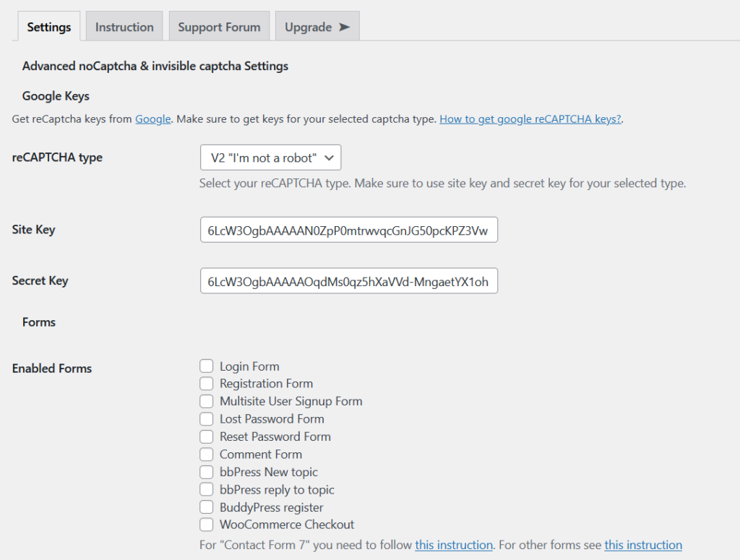The image size is (740, 560).
Task: Click 'Advanced noCaptcha & invisible captcha Settings' heading
Action: click(x=155, y=66)
